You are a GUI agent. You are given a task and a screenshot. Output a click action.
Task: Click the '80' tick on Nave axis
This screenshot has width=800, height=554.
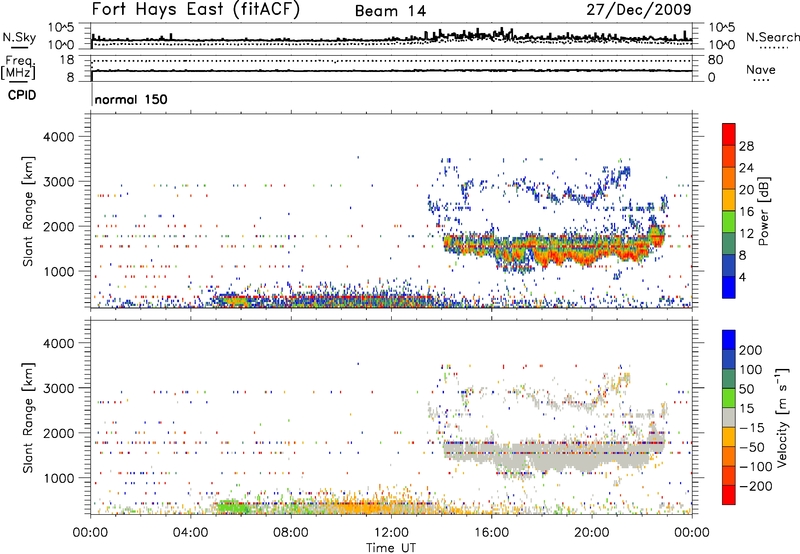(715, 60)
